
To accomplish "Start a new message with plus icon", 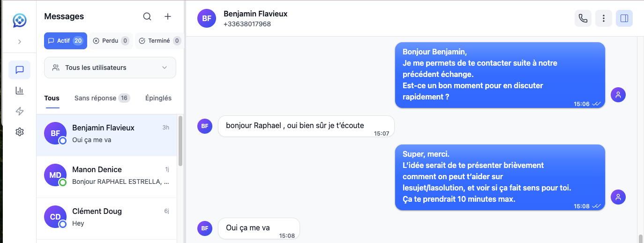I will (168, 17).
